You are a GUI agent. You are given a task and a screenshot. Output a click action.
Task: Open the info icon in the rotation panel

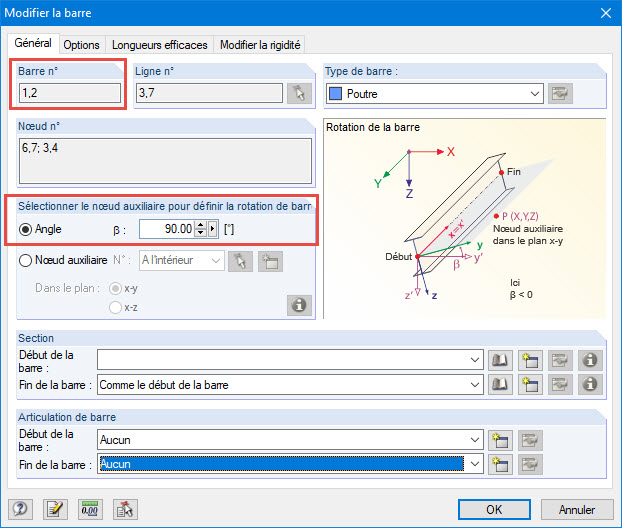click(299, 305)
